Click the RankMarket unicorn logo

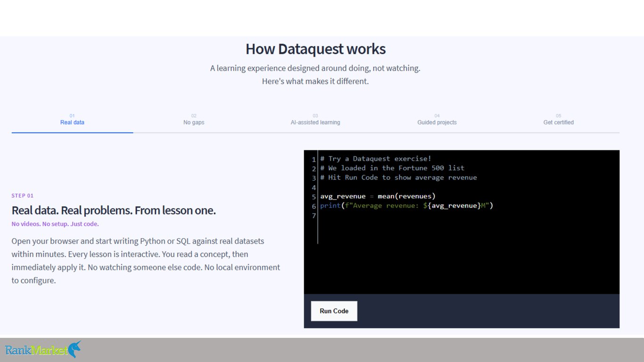(43, 350)
